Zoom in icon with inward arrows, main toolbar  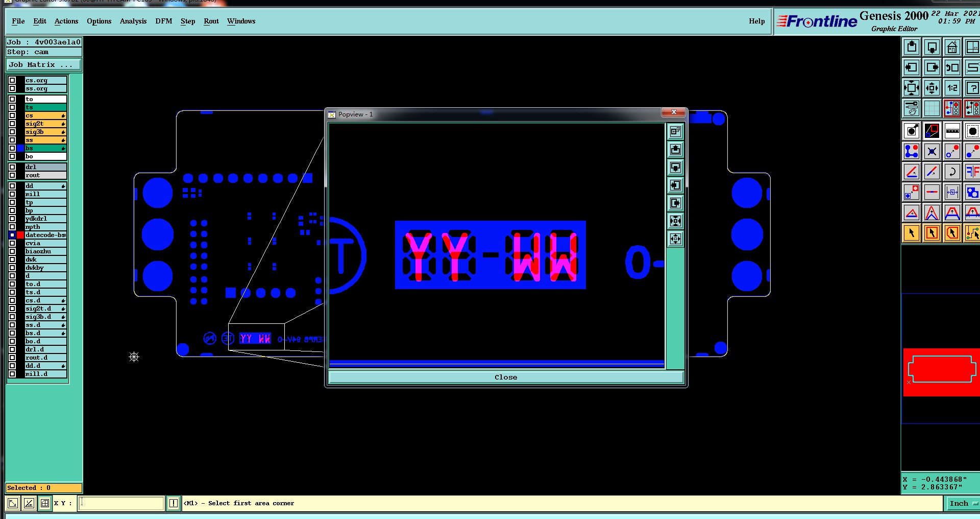(912, 88)
